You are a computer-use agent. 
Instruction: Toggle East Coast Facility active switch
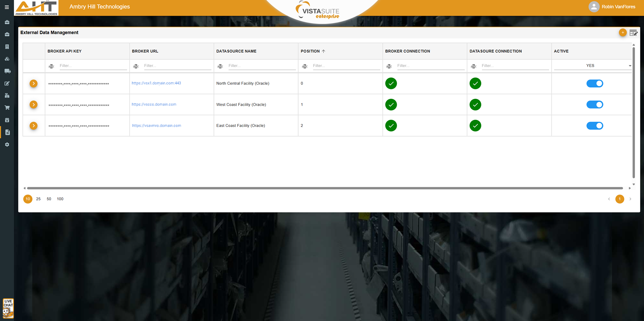594,126
